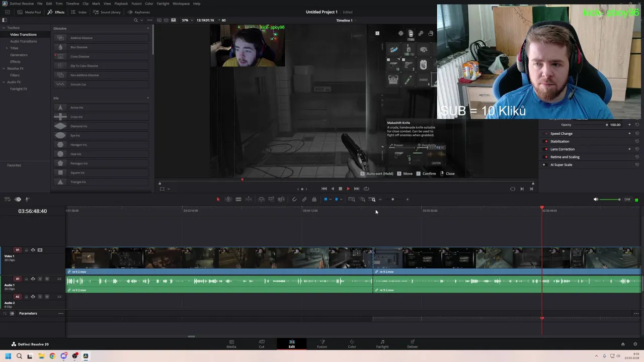Mute audio via the speaker icon

tap(596, 200)
